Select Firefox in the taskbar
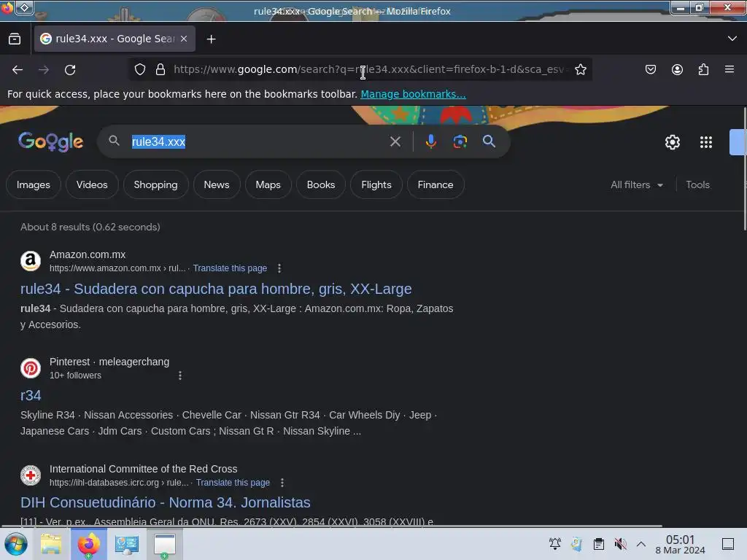The image size is (747, 560). tap(88, 544)
